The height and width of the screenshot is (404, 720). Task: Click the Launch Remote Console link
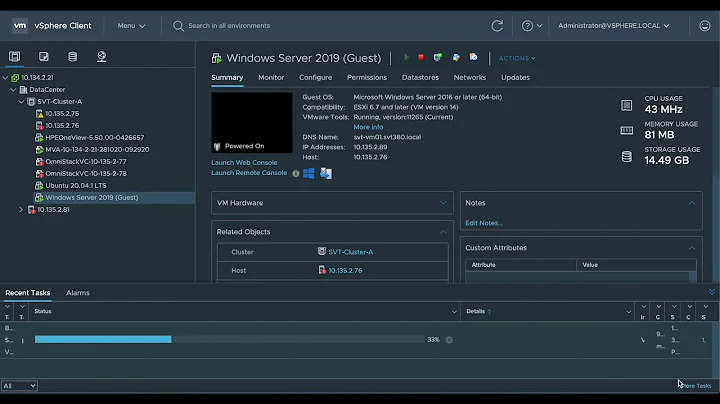(249, 173)
